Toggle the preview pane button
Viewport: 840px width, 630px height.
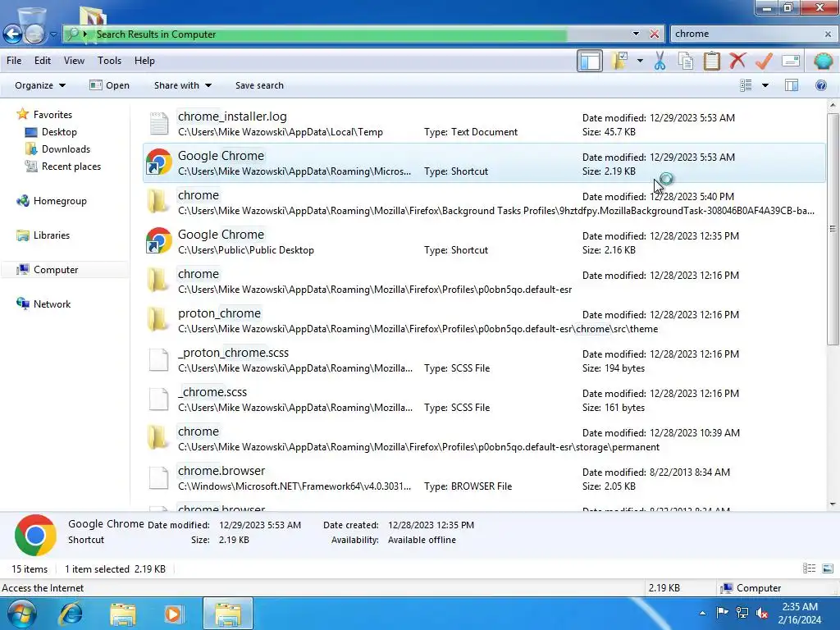click(792, 85)
